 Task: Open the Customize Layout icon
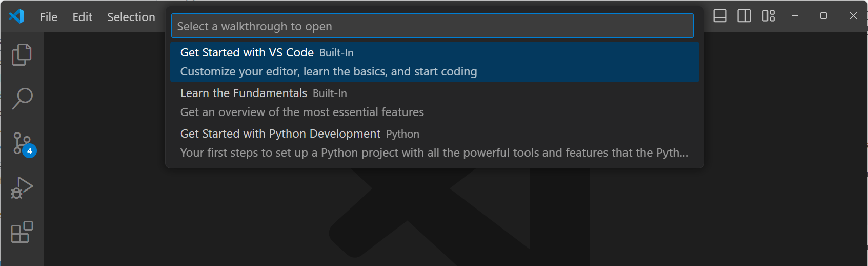point(768,16)
